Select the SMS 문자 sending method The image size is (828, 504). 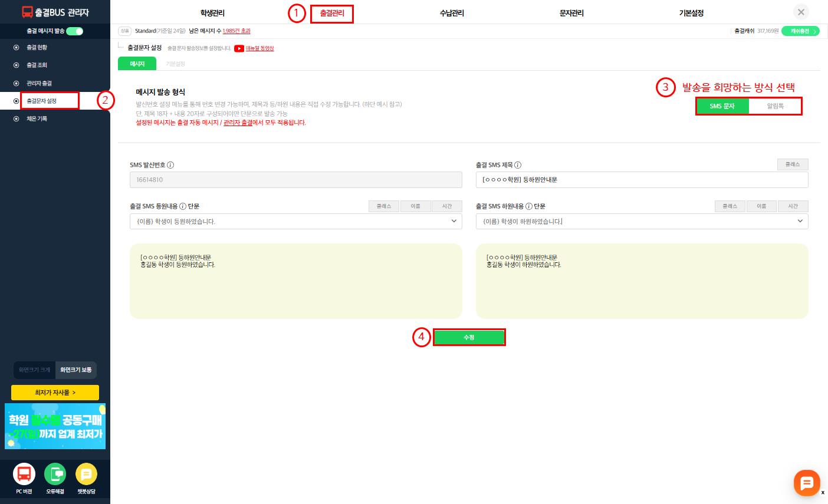(x=722, y=106)
